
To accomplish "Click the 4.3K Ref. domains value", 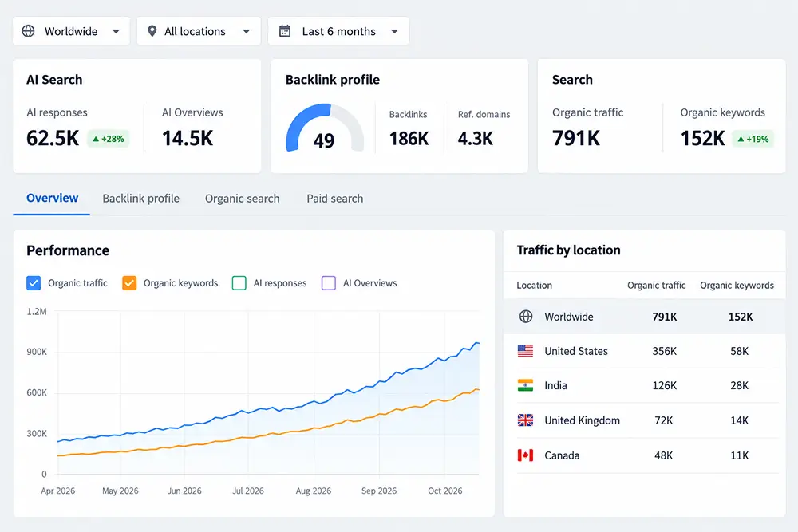I will click(x=476, y=138).
